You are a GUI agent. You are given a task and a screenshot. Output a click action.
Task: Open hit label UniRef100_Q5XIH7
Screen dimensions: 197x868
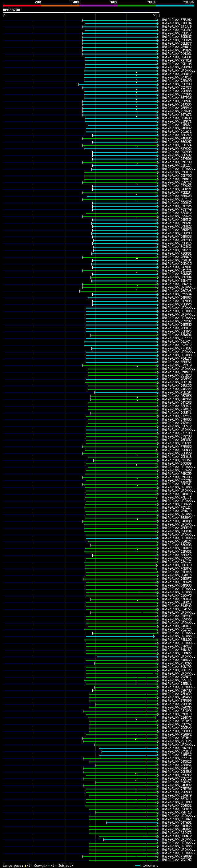[x=176, y=860]
